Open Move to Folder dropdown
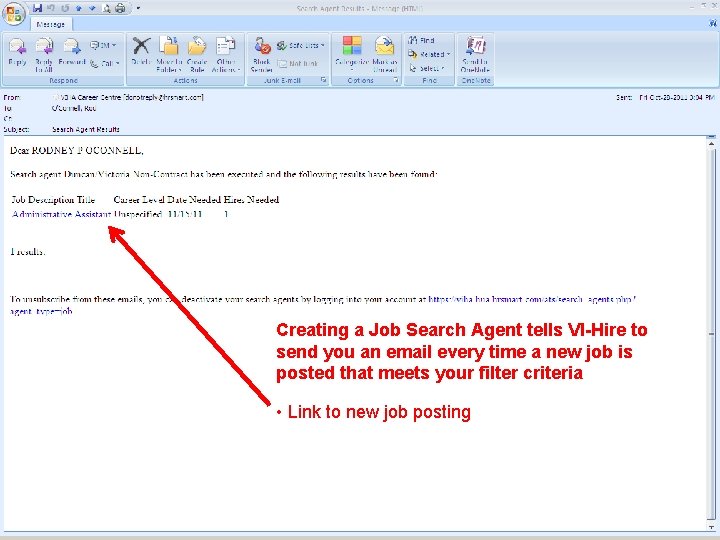This screenshot has height=540, width=720. point(169,53)
